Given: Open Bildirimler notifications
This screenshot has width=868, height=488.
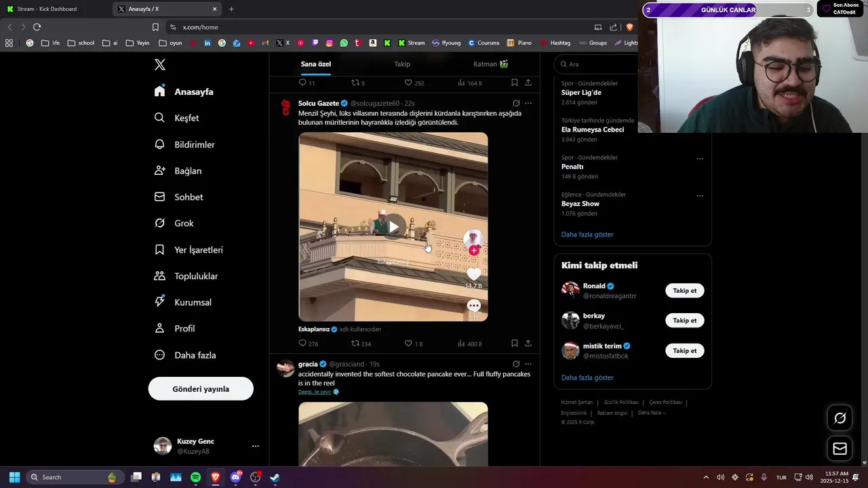Looking at the screenshot, I should pyautogui.click(x=184, y=144).
